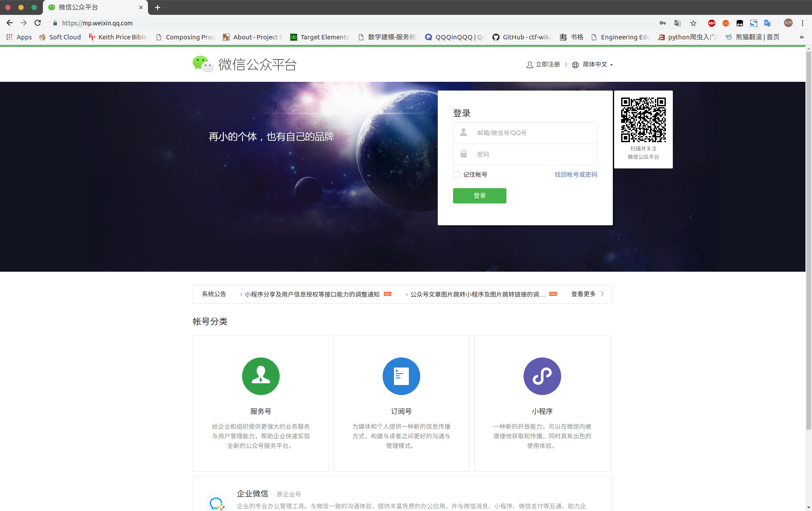Open the 公众号文章图片跳转小程序 announcement
The height and width of the screenshot is (511, 812).
coord(478,294)
